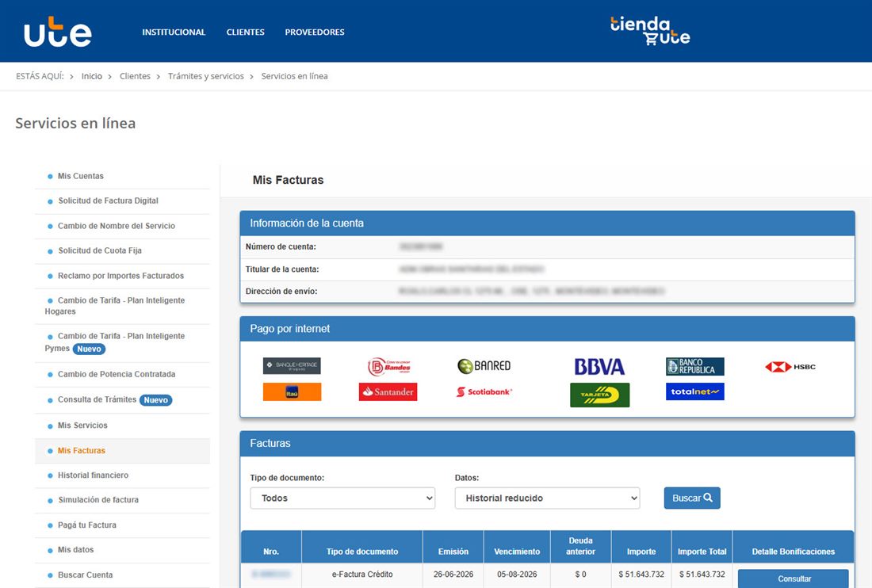This screenshot has height=588, width=872.
Task: Go to Mis Servicios
Action: 82,426
